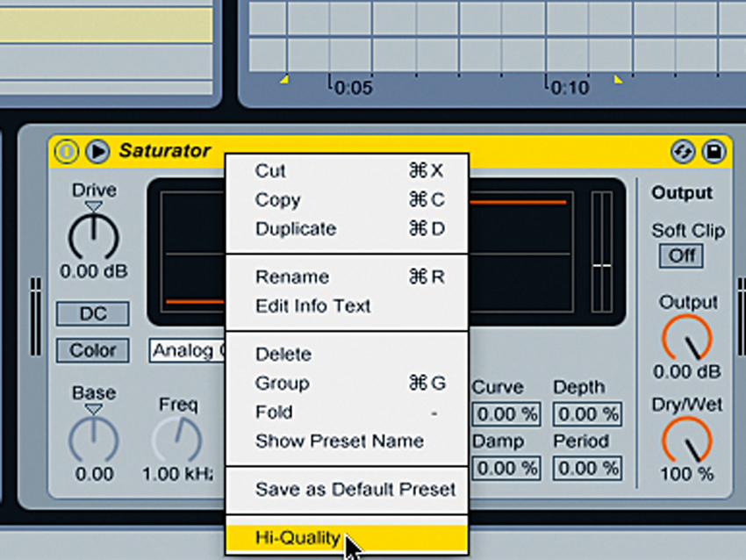Click the loop start marker near 0:05
746x560 pixels.
click(x=284, y=79)
